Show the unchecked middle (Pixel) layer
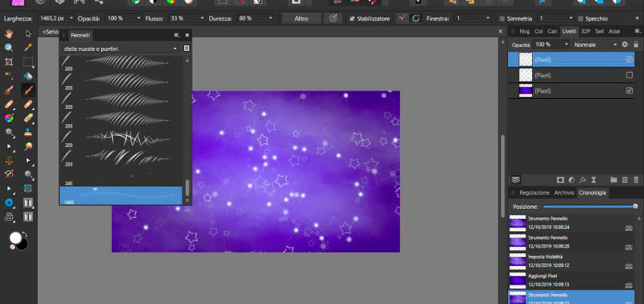The height and width of the screenshot is (304, 644). tap(630, 75)
